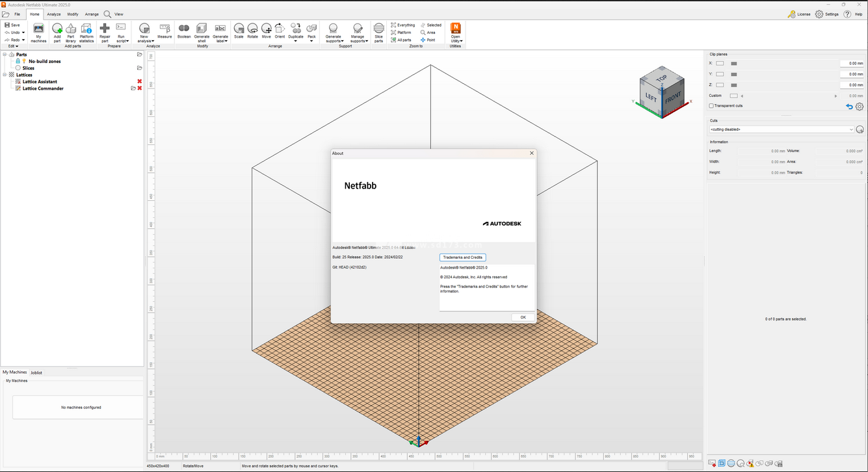
Task: Open Help from the title bar
Action: [x=853, y=14]
